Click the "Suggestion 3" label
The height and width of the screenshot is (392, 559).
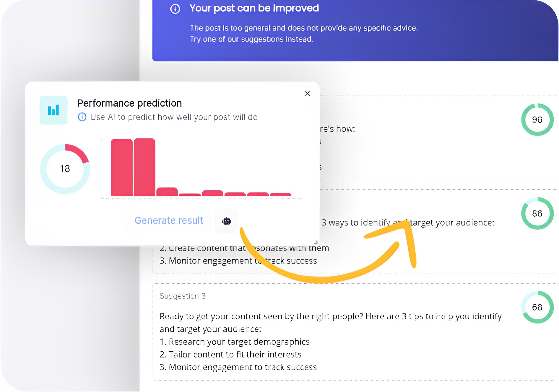coord(182,296)
